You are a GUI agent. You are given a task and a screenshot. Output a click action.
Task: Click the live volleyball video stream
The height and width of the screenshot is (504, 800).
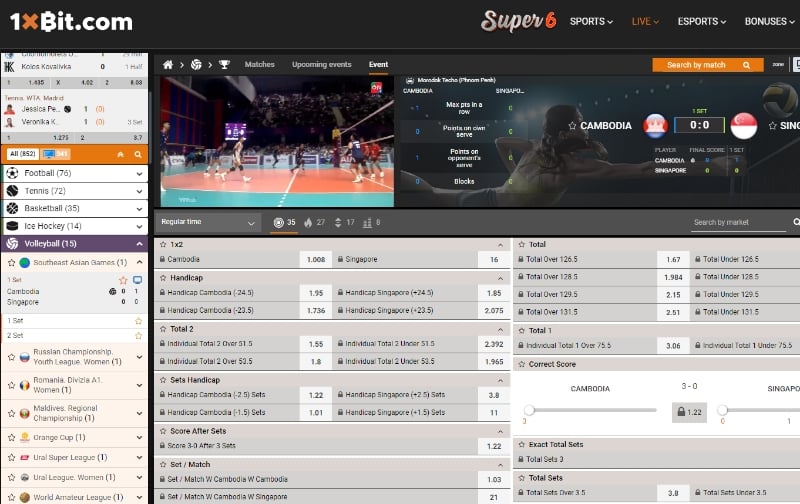point(277,141)
